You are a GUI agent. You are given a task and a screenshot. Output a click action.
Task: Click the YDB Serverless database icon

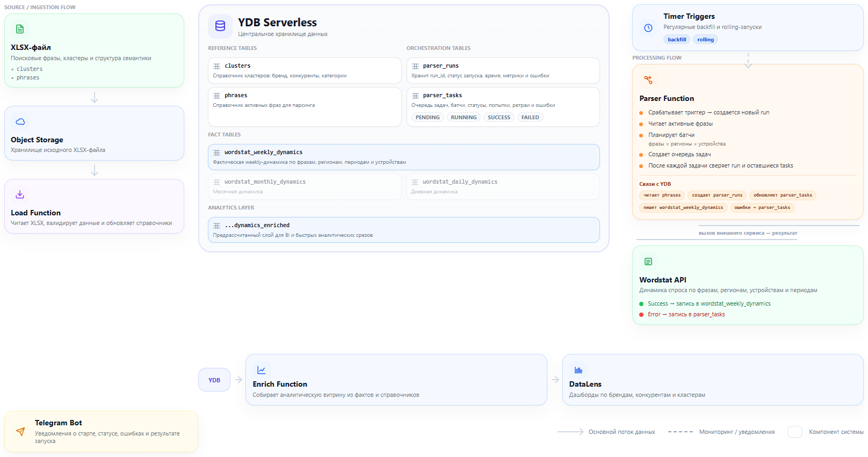(x=220, y=26)
